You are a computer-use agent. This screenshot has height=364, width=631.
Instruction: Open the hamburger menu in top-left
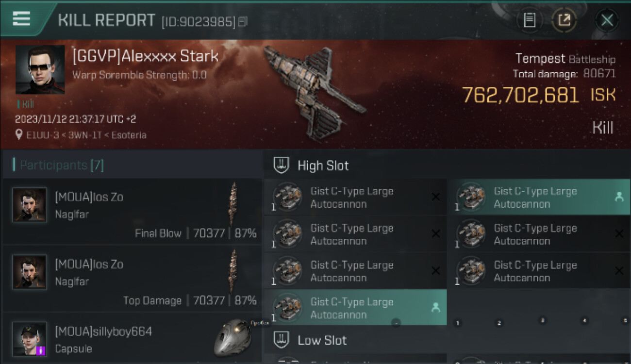tap(21, 18)
